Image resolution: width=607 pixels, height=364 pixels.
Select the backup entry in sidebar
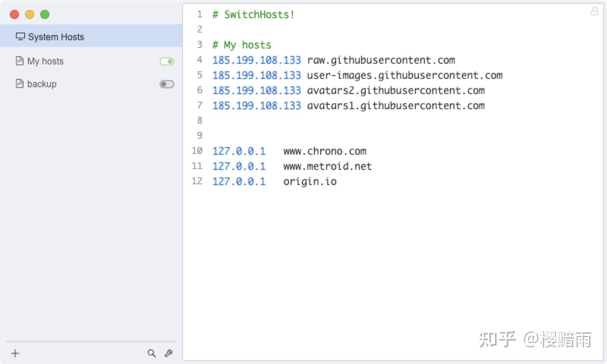pos(42,84)
